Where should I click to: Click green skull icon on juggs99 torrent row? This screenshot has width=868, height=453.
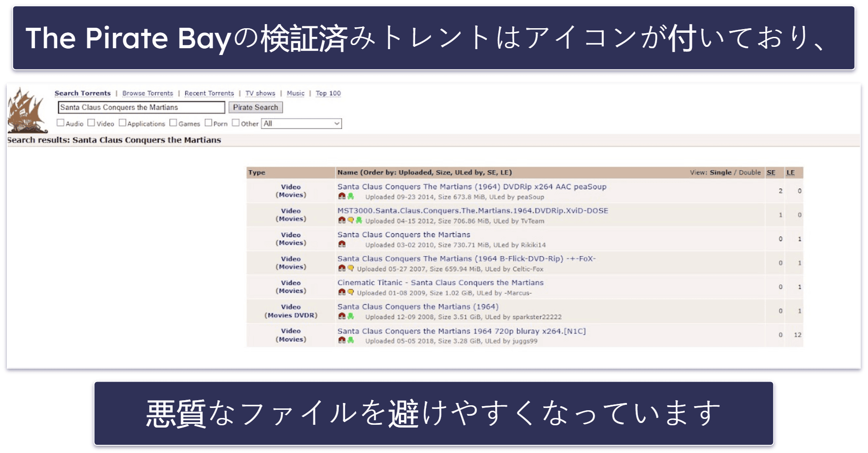(351, 341)
